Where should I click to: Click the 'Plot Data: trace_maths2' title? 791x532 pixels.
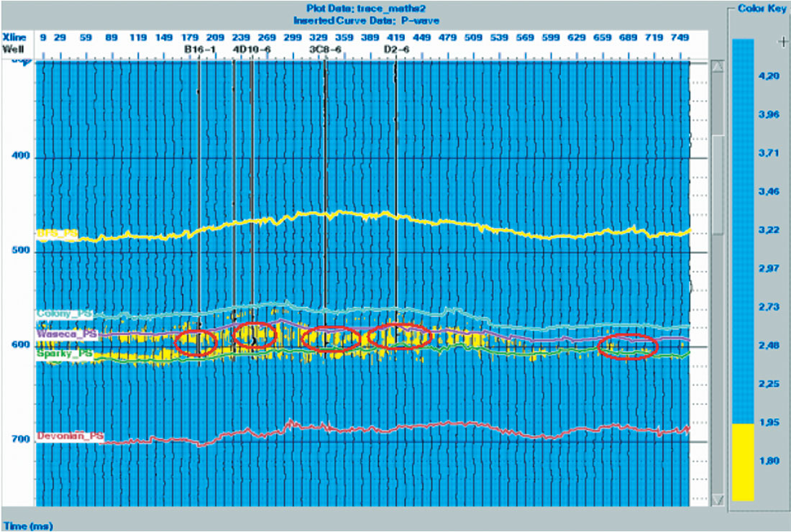click(x=366, y=9)
